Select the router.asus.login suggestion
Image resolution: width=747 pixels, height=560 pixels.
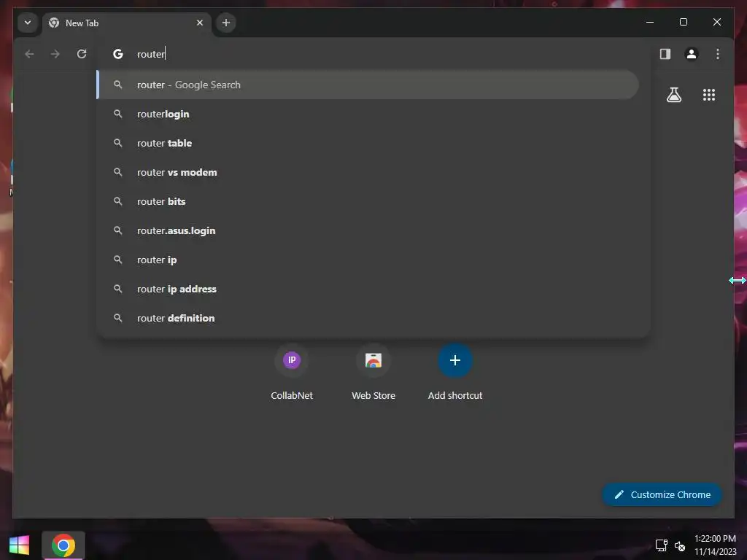[x=368, y=230]
